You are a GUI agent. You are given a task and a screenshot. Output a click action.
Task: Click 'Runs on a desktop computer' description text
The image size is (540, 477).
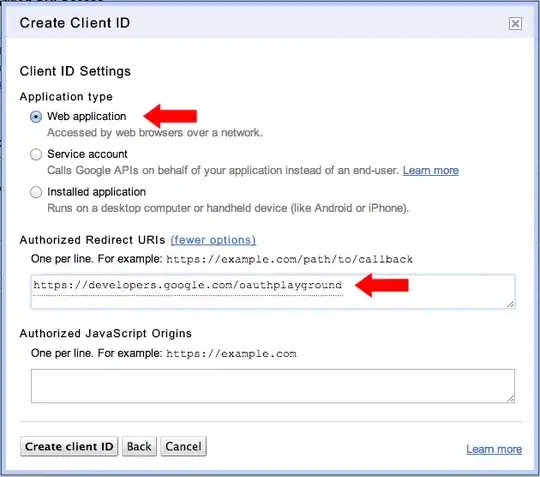tap(228, 208)
